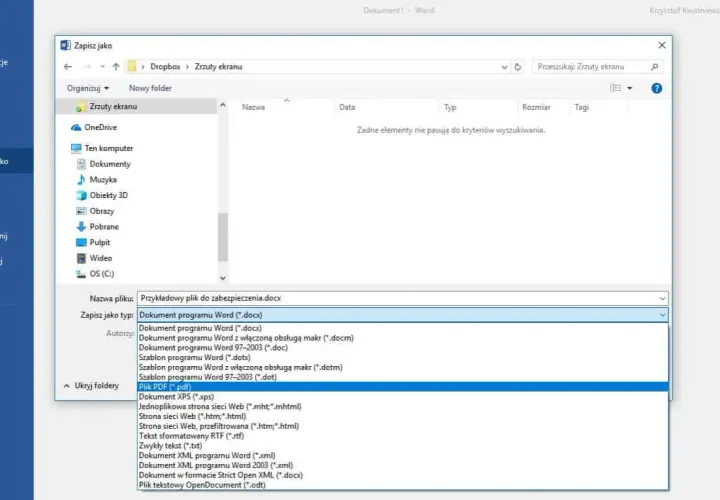This screenshot has width=720, height=500.
Task: Select Dokument XML programu Word (*.xml)
Action: coord(403,455)
